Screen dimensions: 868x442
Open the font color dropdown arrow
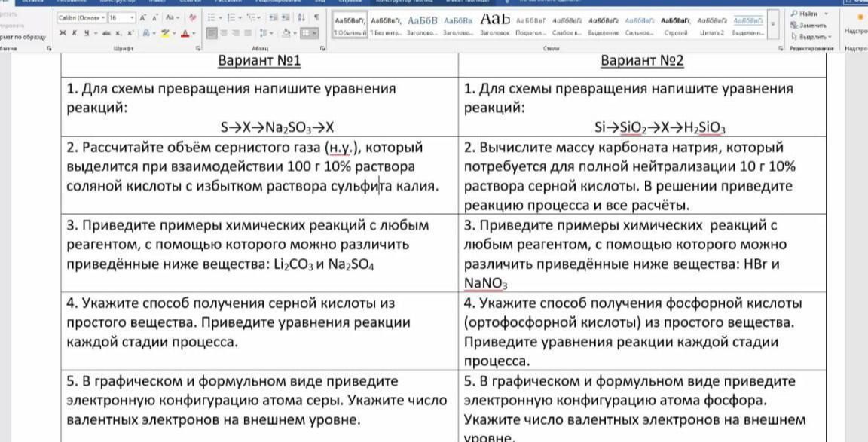click(x=194, y=33)
